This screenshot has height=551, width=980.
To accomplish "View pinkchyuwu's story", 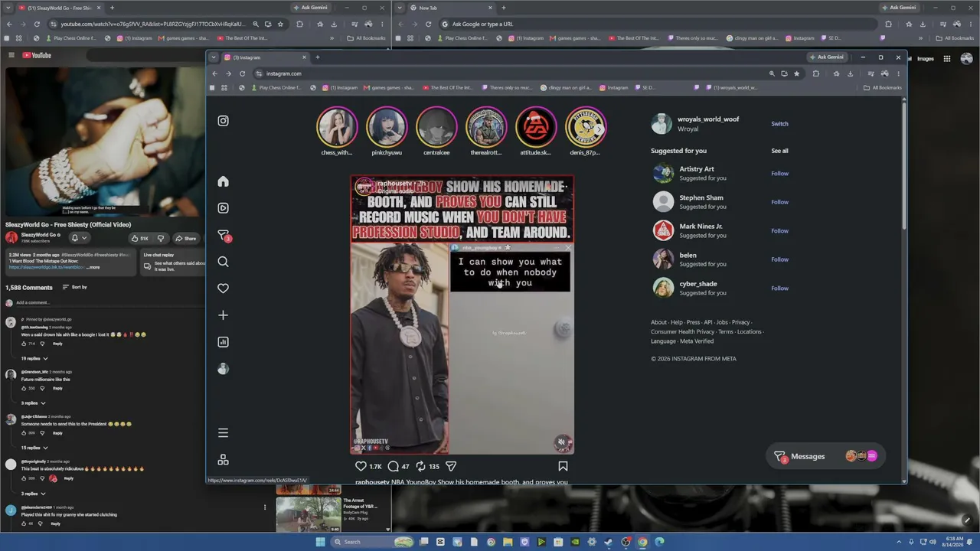I will (x=387, y=127).
